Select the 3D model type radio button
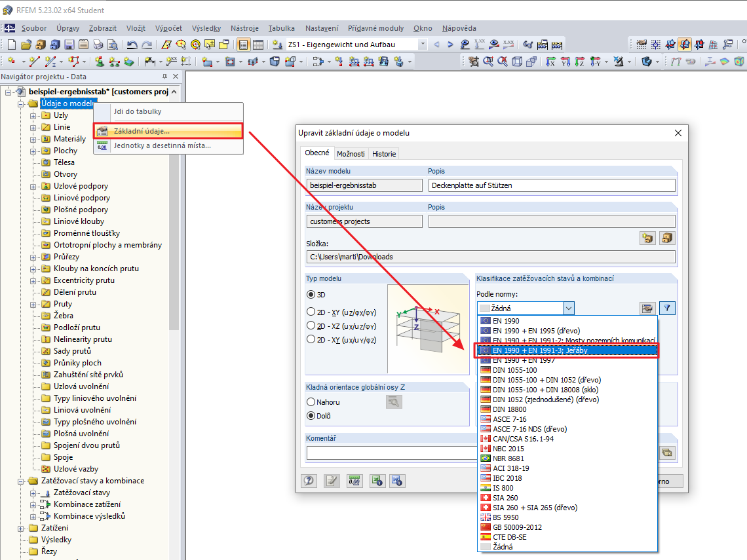The image size is (747, 560). (x=311, y=295)
